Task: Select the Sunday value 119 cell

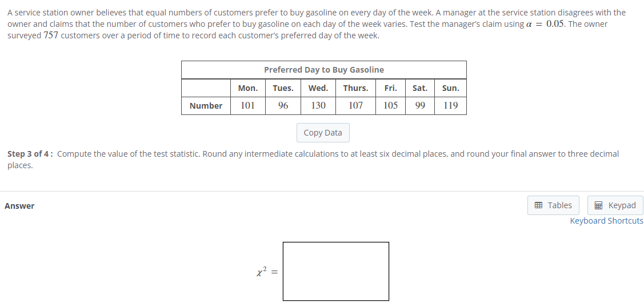Action: coord(450,106)
